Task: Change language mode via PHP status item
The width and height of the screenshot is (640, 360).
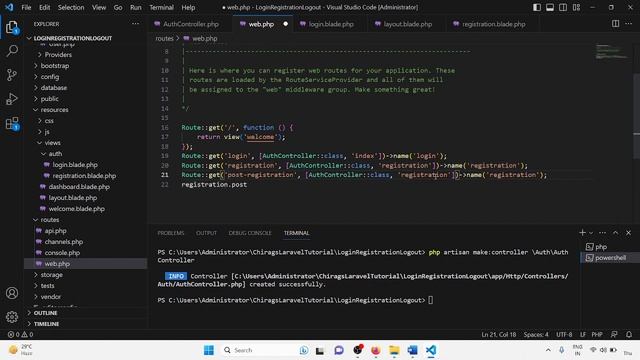Action: point(597,334)
